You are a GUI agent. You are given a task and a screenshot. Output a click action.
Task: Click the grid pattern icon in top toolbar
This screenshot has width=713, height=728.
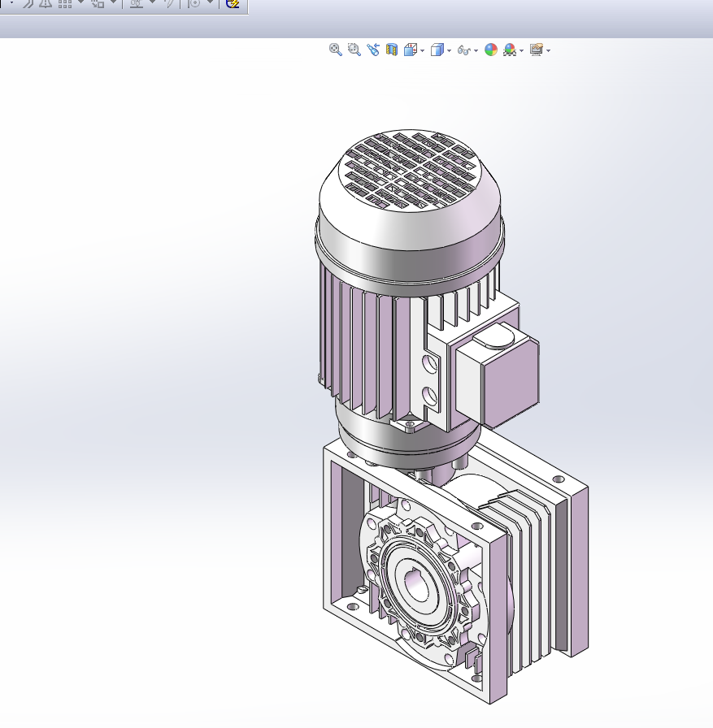coord(65,4)
